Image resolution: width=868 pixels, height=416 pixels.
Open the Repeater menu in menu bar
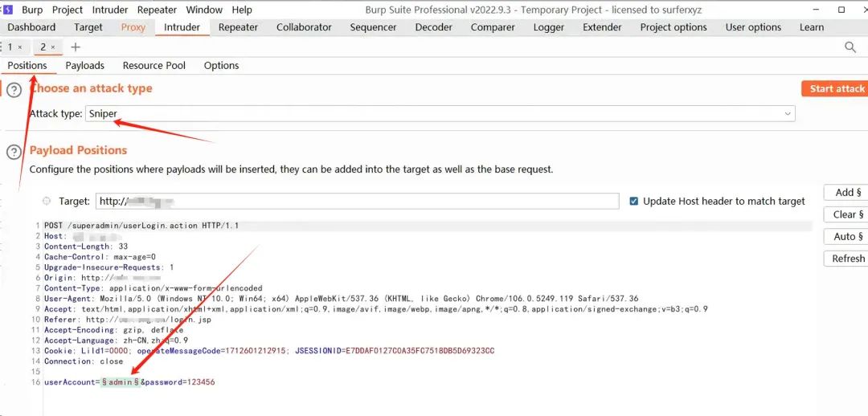point(158,10)
